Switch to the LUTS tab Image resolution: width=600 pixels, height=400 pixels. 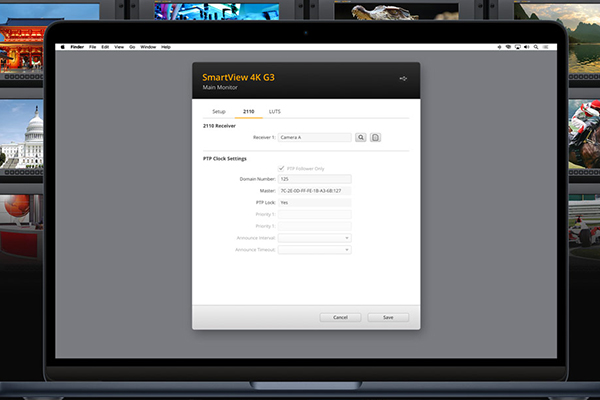coord(274,111)
